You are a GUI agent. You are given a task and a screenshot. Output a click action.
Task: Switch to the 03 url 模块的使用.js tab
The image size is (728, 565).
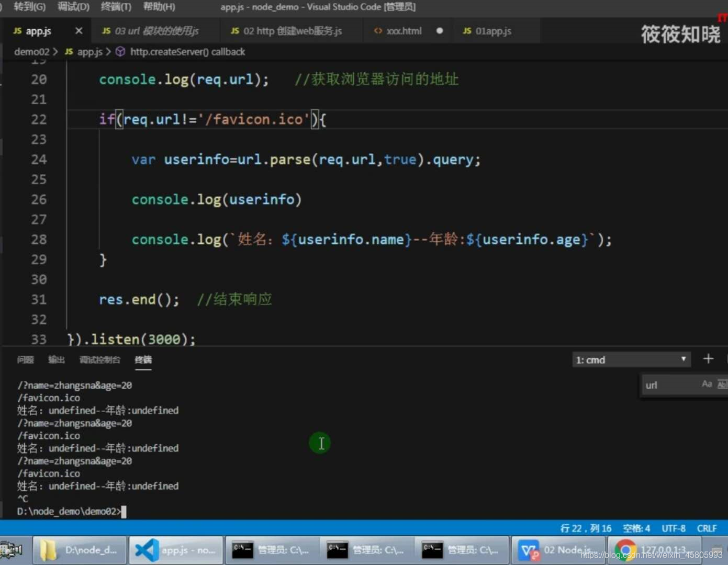(x=156, y=31)
